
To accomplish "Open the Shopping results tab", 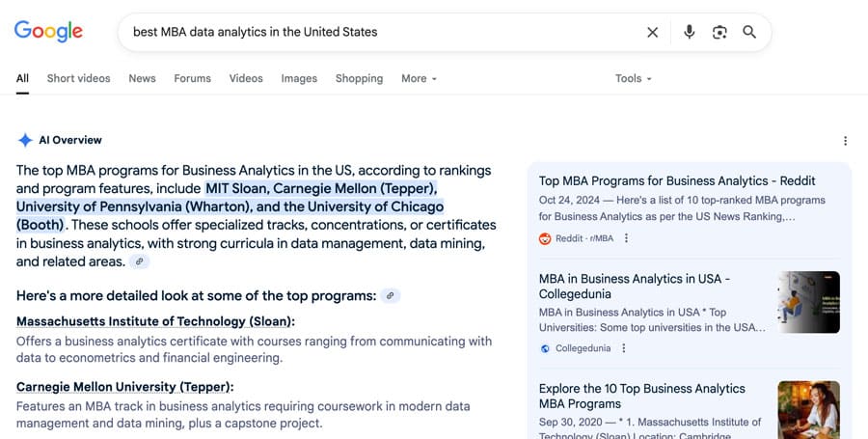I will (x=360, y=78).
